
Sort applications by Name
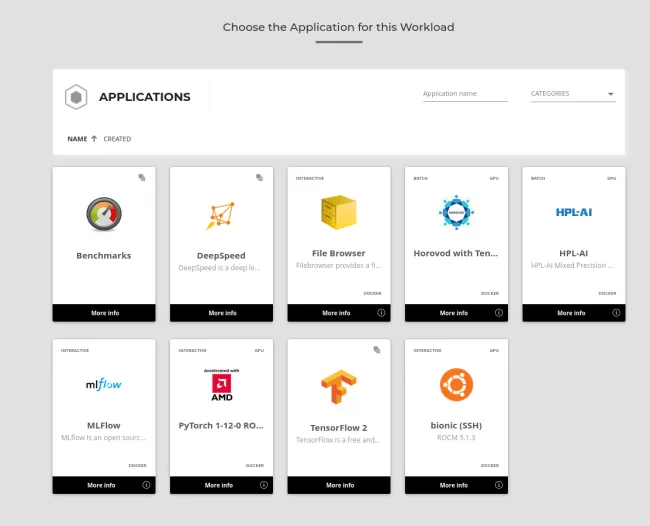pos(77,139)
